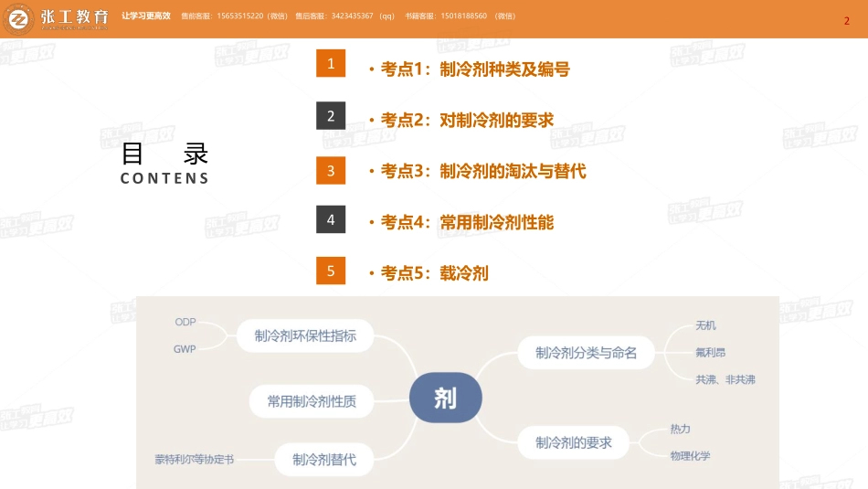The image size is (868, 489).
Task: Click the red page number 2
Action: [x=846, y=21]
